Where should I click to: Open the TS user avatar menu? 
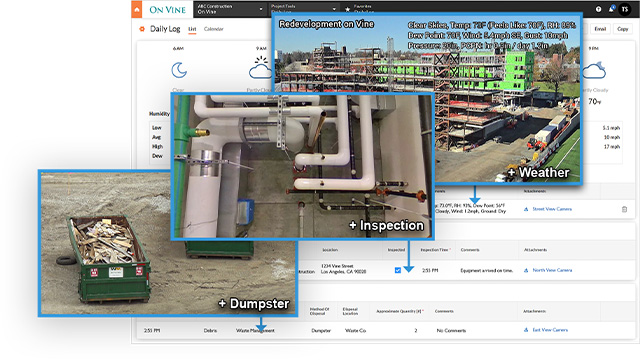pyautogui.click(x=625, y=9)
